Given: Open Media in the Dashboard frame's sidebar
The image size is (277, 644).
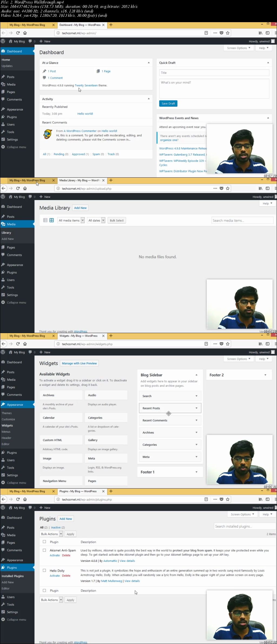Looking at the screenshot, I should click(x=11, y=85).
